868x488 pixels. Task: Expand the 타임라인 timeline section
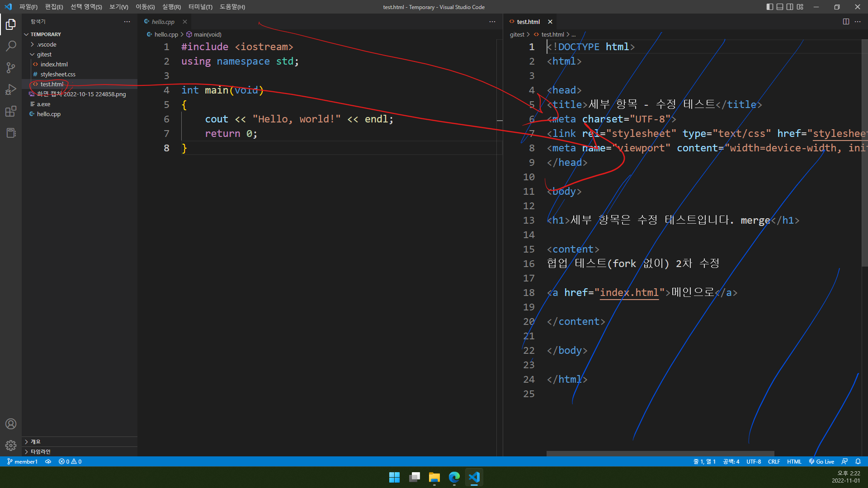[80, 451]
